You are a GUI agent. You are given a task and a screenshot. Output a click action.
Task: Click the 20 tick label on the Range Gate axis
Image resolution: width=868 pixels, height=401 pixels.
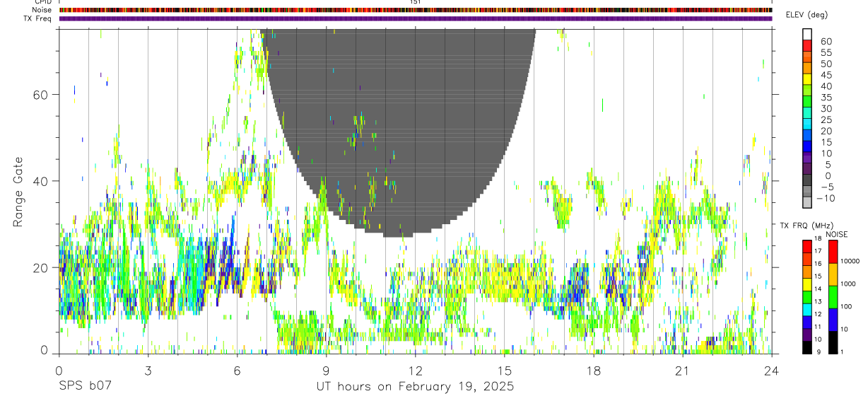click(41, 267)
